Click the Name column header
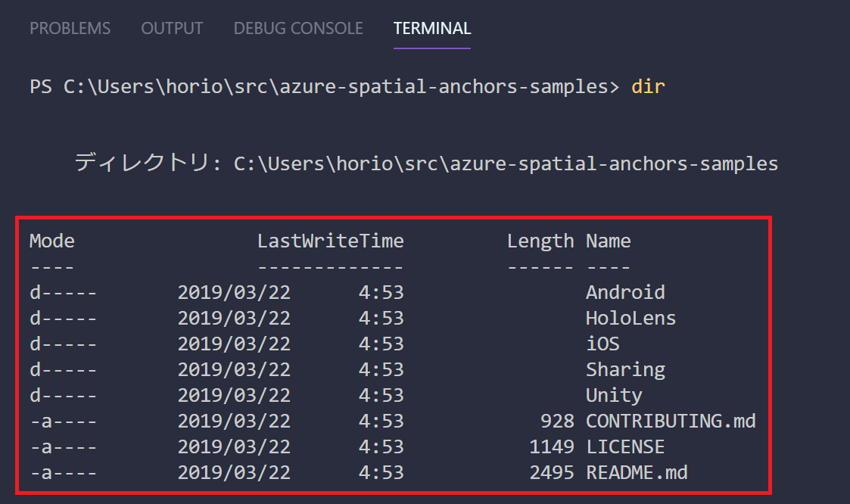 (608, 241)
